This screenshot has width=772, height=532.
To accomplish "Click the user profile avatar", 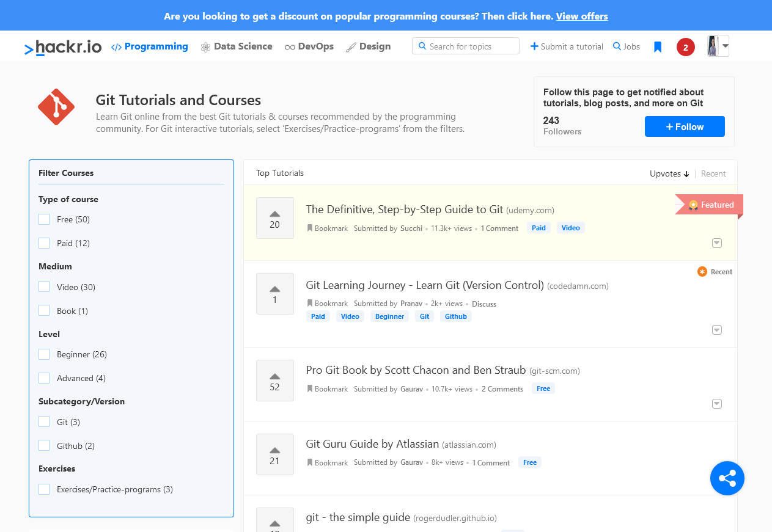I will [x=713, y=46].
